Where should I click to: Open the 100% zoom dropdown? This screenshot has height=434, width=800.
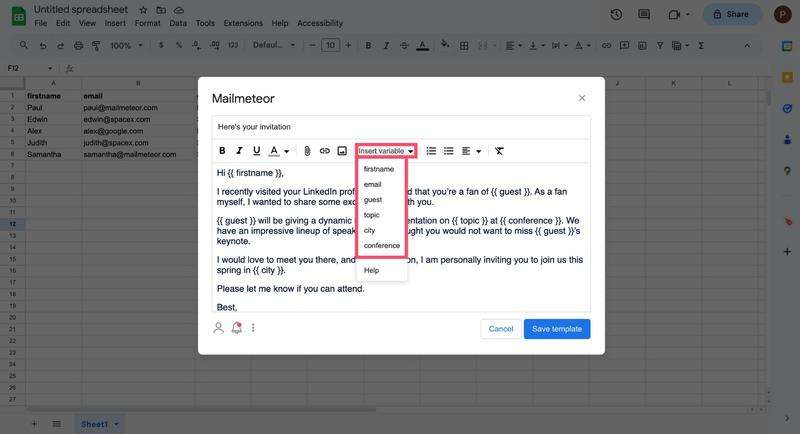pos(126,45)
